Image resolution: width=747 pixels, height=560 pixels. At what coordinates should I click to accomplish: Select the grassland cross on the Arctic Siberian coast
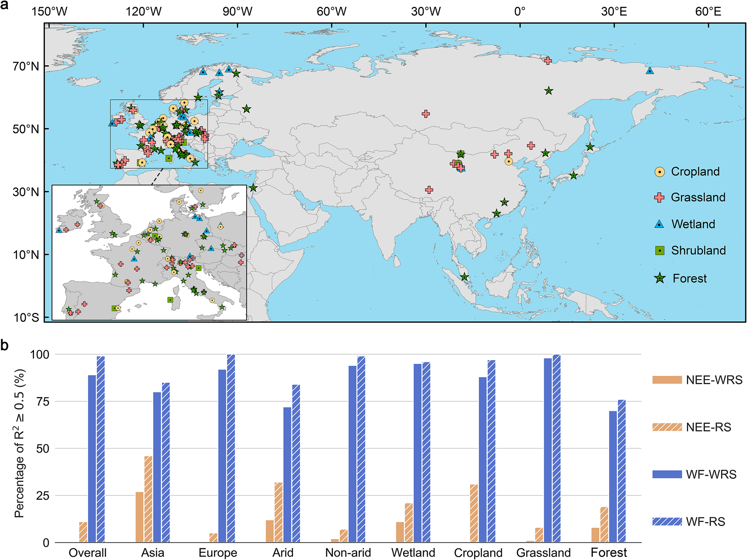pyautogui.click(x=548, y=61)
